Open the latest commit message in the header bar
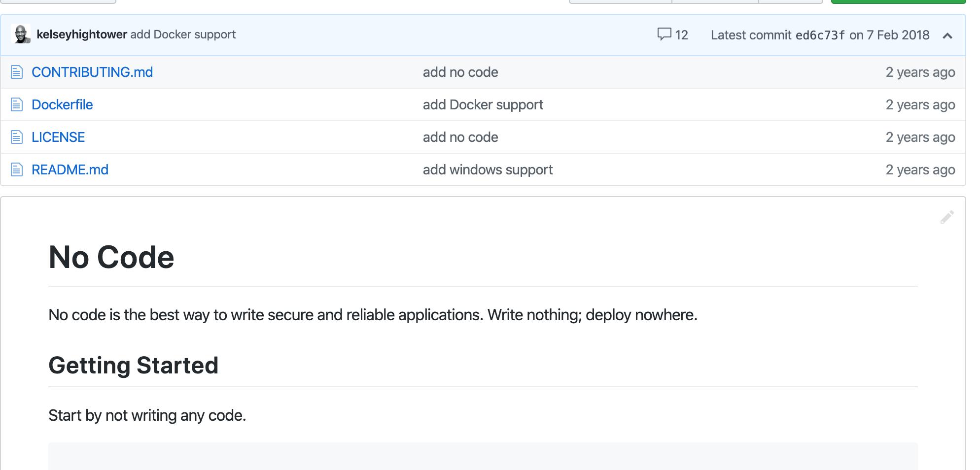The width and height of the screenshot is (980, 470). 183,34
